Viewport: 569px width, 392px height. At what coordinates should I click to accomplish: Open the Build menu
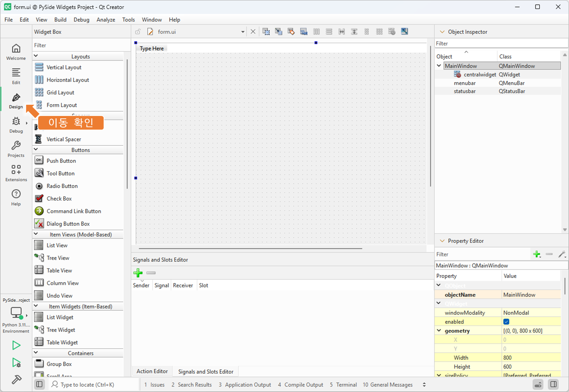[x=60, y=20]
